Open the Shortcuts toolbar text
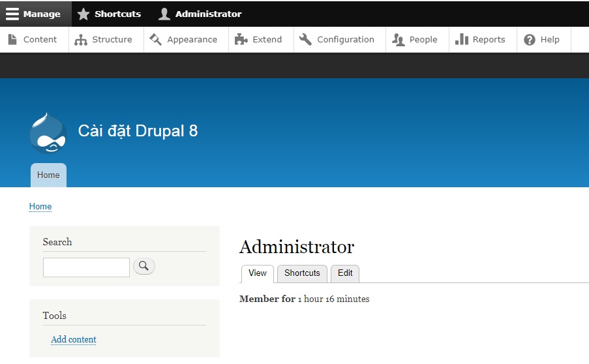This screenshot has height=364, width=589. tap(117, 14)
